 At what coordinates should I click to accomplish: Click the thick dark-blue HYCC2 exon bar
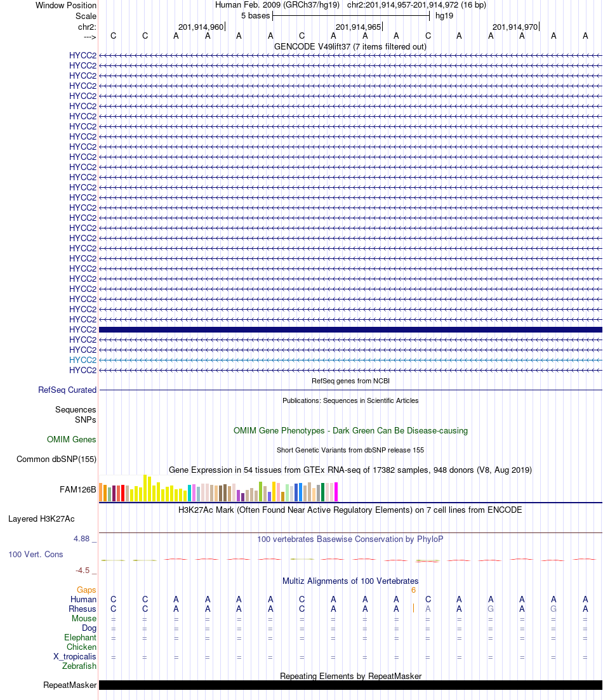click(x=350, y=329)
